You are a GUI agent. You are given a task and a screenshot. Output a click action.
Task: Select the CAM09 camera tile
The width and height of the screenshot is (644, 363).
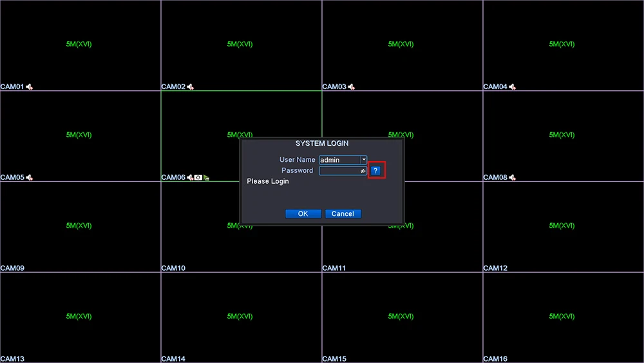coord(80,226)
